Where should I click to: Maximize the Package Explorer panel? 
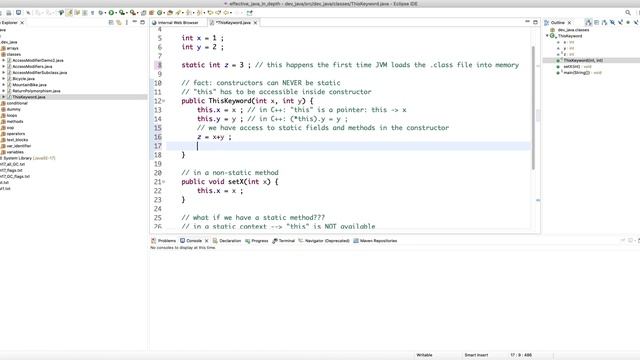pos(142,22)
